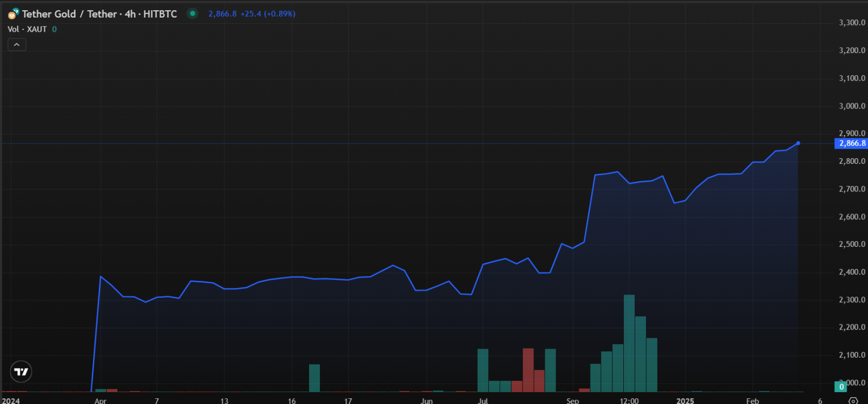Image resolution: width=868 pixels, height=404 pixels.
Task: Click the +0.89% change percentage
Action: 279,14
